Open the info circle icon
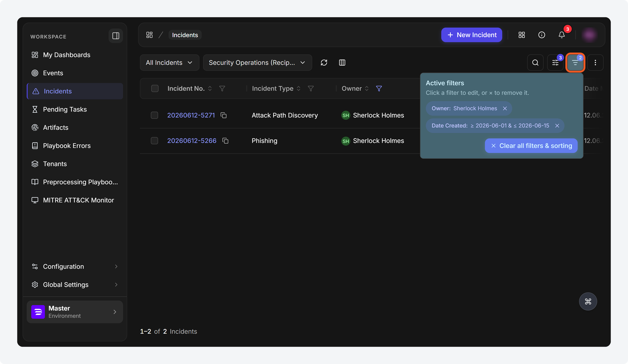Image resolution: width=628 pixels, height=364 pixels. [x=542, y=35]
